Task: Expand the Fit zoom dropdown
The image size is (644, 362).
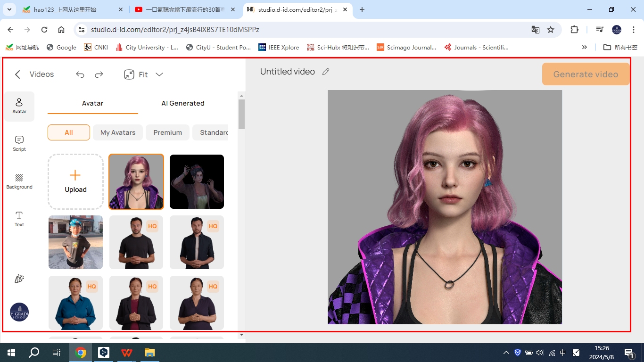Action: click(159, 74)
